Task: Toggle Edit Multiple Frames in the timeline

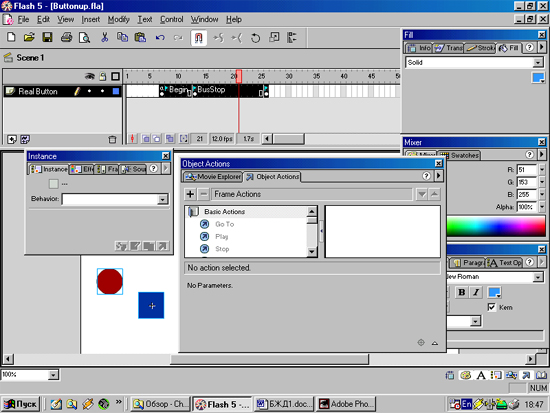Action: pyautogui.click(x=170, y=139)
